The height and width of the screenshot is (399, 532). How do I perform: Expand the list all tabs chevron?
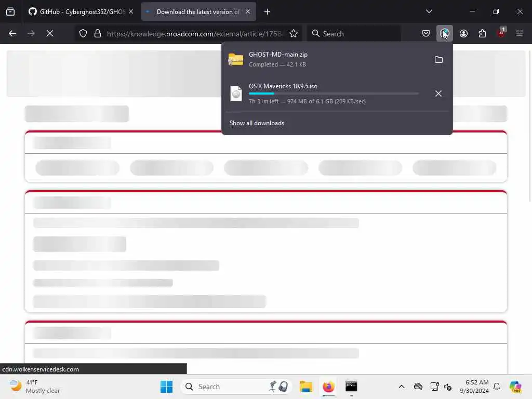tap(429, 11)
